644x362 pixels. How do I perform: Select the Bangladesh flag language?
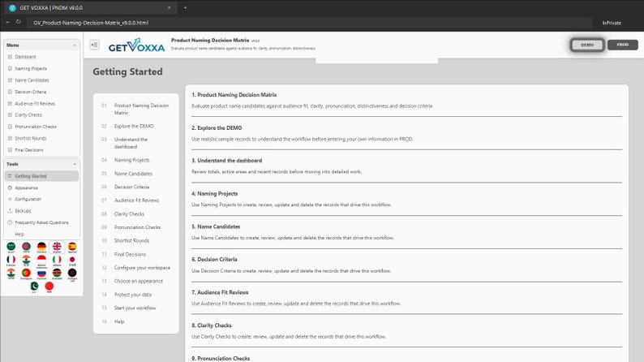click(26, 247)
